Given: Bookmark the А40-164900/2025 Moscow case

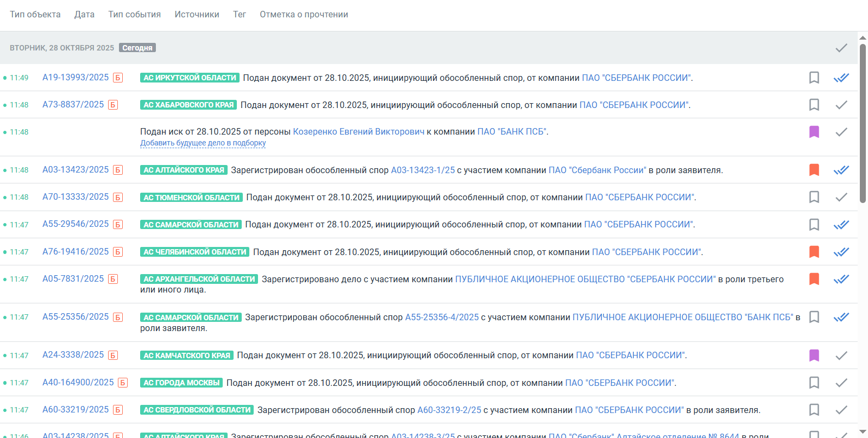Looking at the screenshot, I should 814,383.
